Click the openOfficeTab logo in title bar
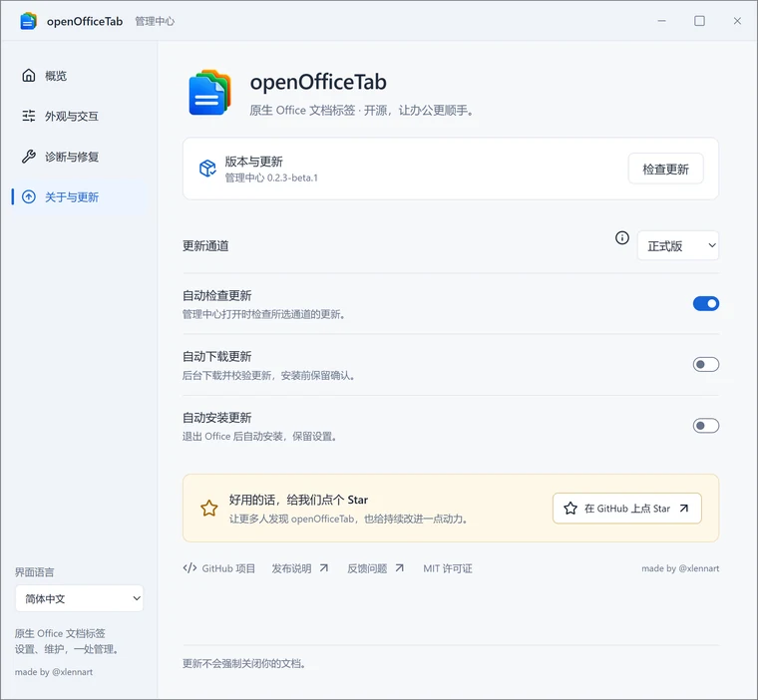This screenshot has height=700, width=758. [x=28, y=21]
